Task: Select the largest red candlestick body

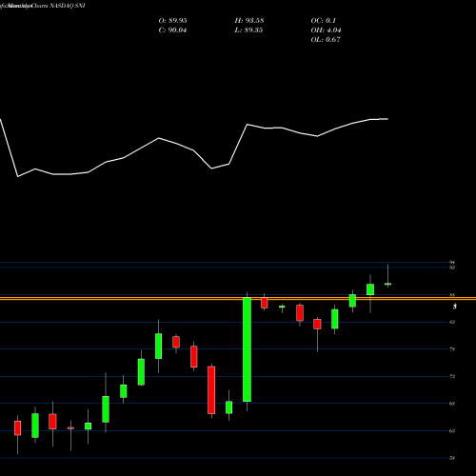Action: click(211, 390)
